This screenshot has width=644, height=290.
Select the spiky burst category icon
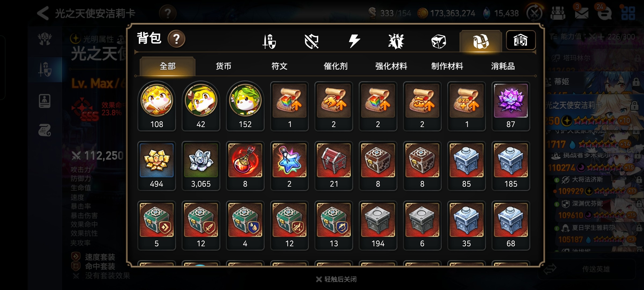pyautogui.click(x=396, y=41)
